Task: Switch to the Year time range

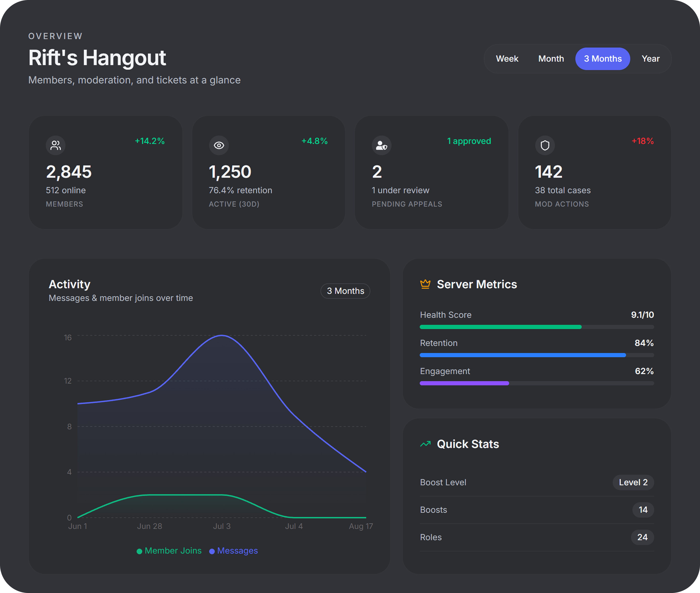Action: coord(651,59)
